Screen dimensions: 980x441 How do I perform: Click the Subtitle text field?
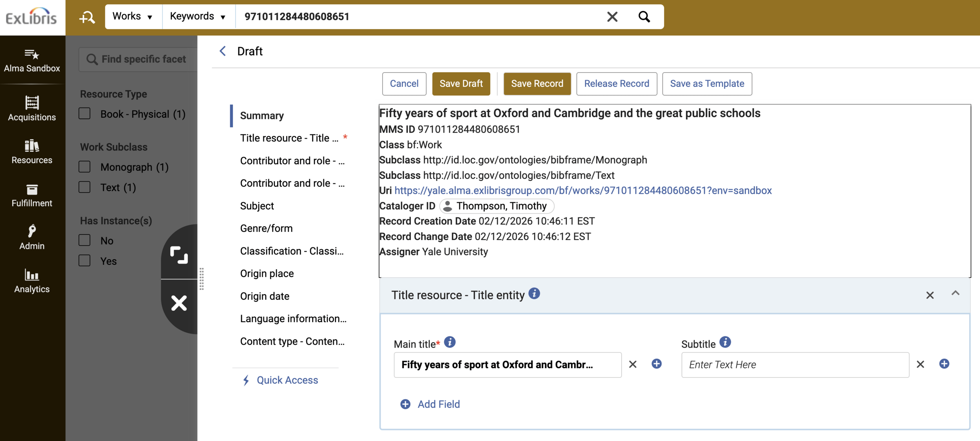point(795,364)
